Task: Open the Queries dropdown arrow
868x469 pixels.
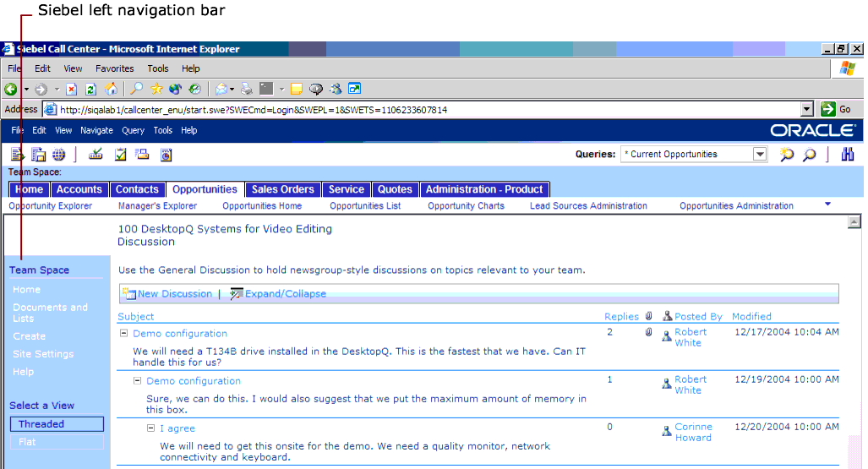Action: pyautogui.click(x=760, y=154)
